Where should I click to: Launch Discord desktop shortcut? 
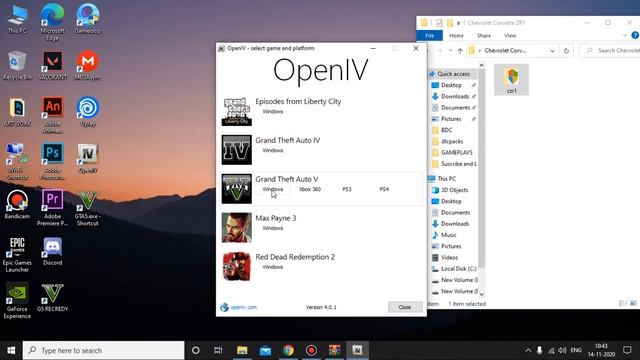point(52,251)
